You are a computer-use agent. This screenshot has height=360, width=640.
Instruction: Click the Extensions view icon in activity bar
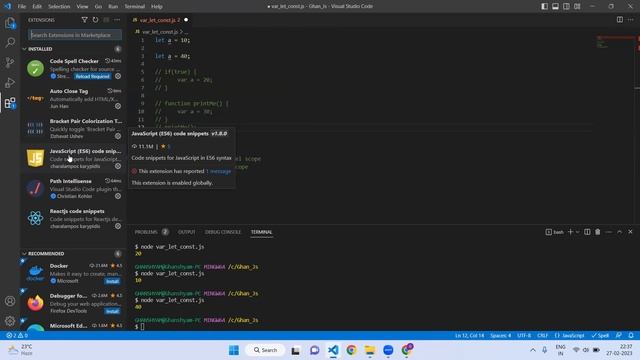[x=10, y=102]
